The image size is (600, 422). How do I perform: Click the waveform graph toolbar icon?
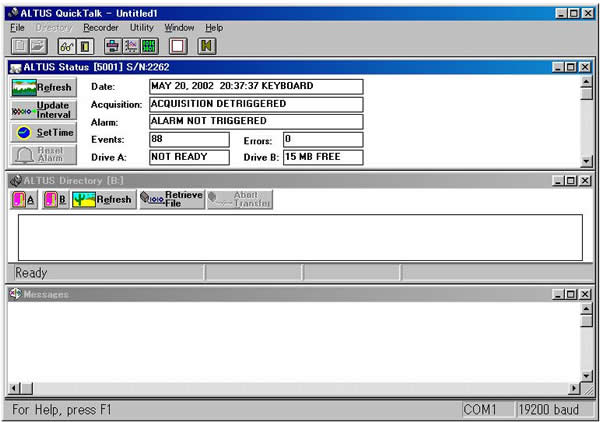coord(131,46)
